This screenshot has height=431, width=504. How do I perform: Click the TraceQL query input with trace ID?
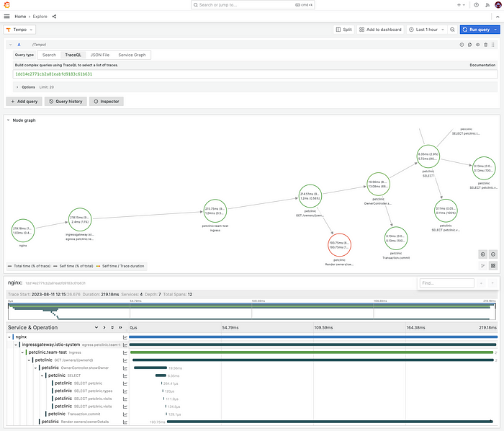point(255,74)
